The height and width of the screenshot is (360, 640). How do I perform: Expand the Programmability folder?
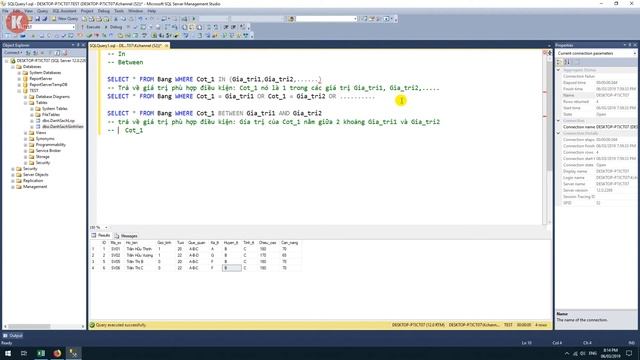[x=25, y=144]
